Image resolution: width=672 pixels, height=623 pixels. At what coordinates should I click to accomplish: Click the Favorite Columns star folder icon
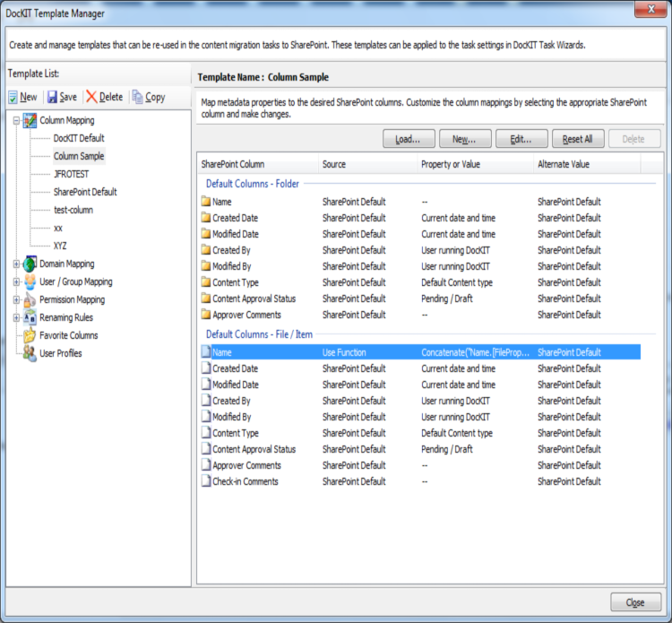point(30,336)
